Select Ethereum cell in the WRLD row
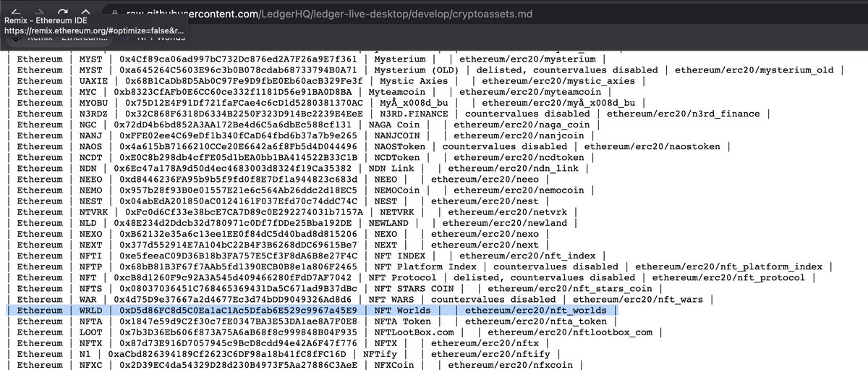 click(x=39, y=311)
